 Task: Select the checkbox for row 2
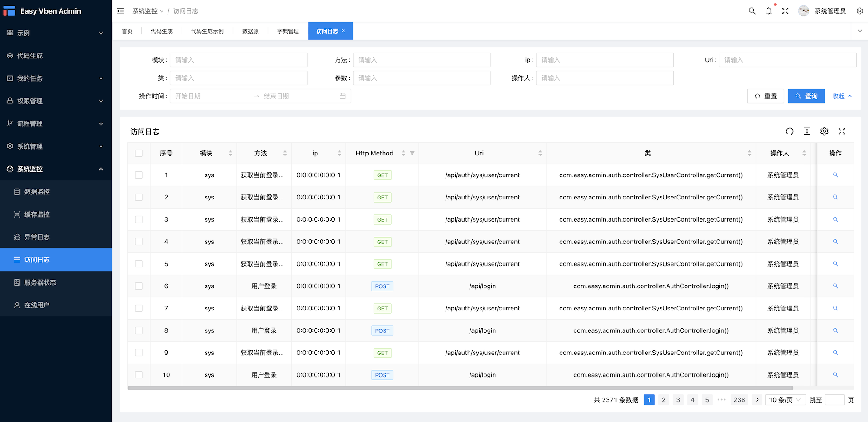139,197
